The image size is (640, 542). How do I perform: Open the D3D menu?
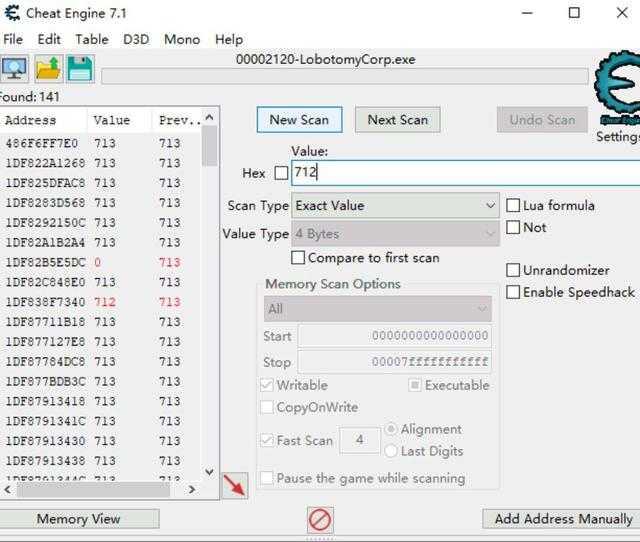(x=136, y=40)
